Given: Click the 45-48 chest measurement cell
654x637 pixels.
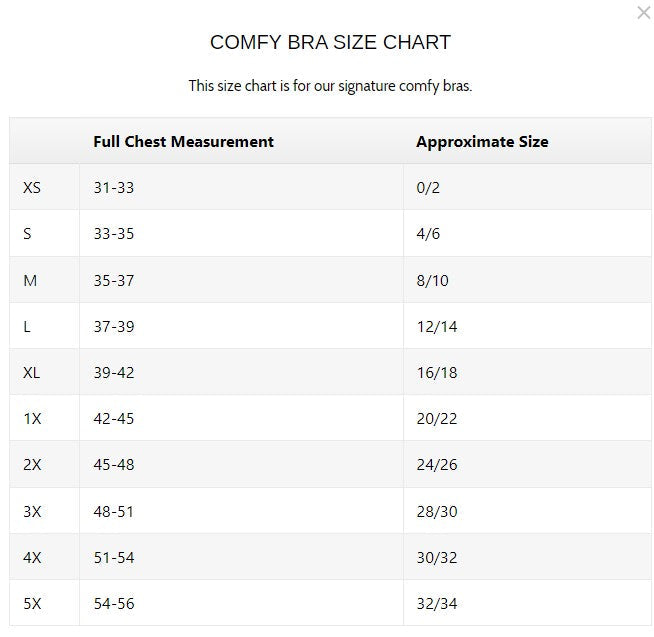Looking at the screenshot, I should [113, 465].
